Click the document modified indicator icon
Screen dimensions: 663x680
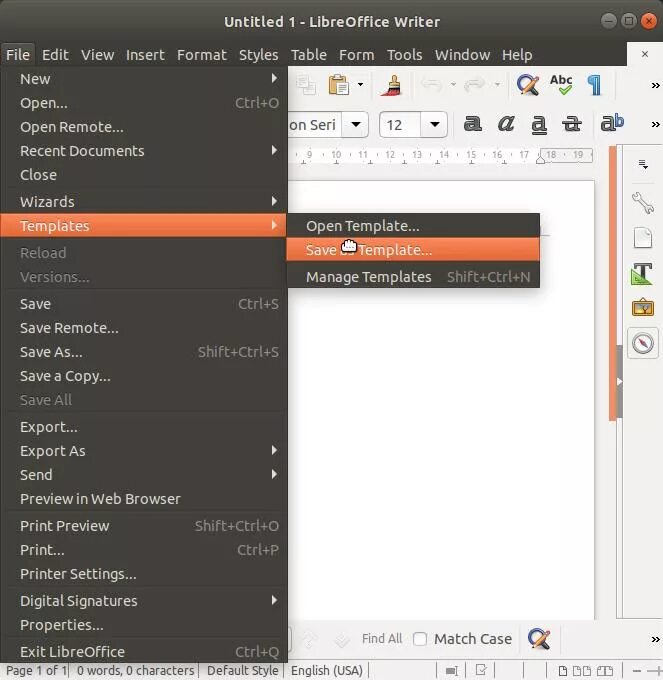[481, 670]
